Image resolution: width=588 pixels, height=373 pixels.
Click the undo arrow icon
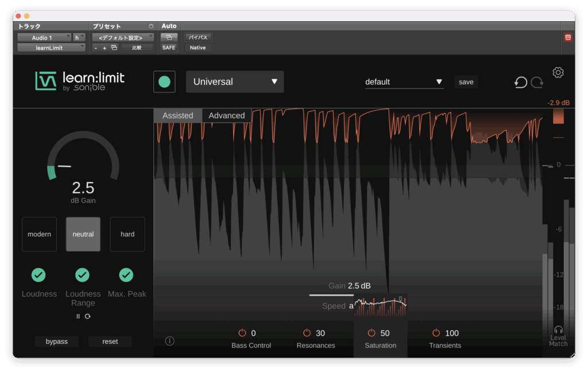click(x=520, y=82)
